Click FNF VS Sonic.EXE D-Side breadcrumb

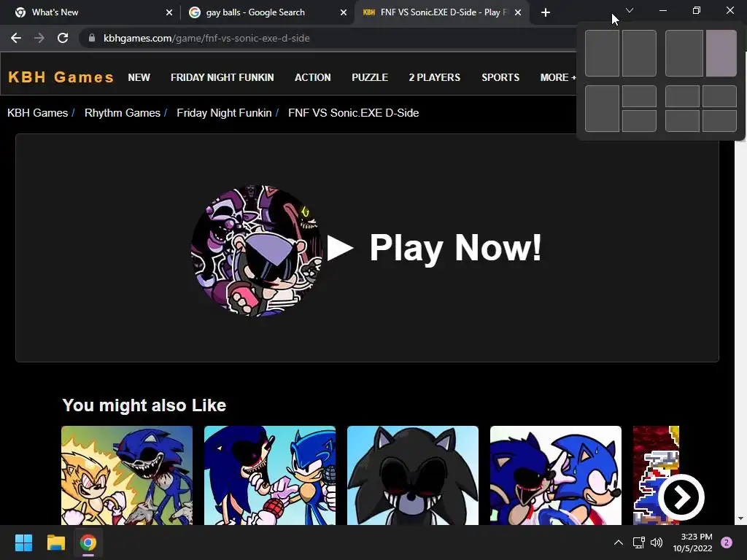[x=354, y=113]
